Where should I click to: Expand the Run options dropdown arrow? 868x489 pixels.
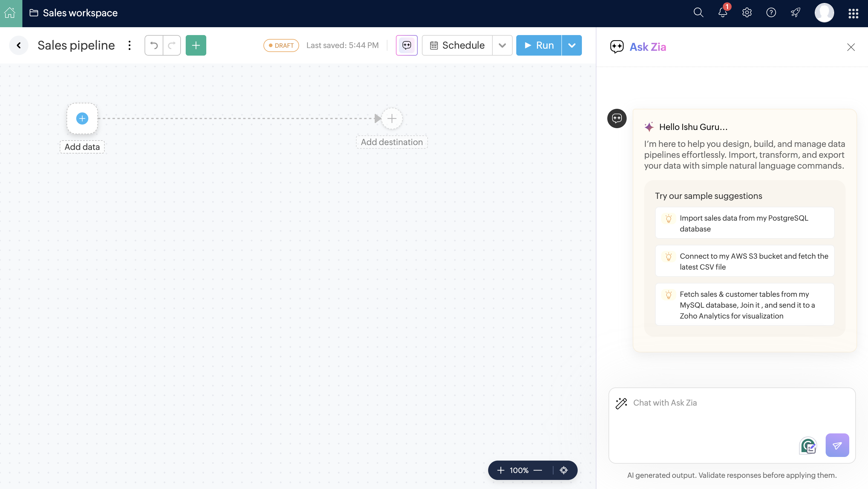pos(572,45)
